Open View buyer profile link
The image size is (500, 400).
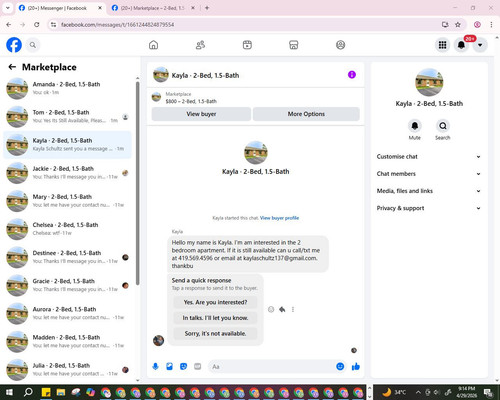pos(279,218)
